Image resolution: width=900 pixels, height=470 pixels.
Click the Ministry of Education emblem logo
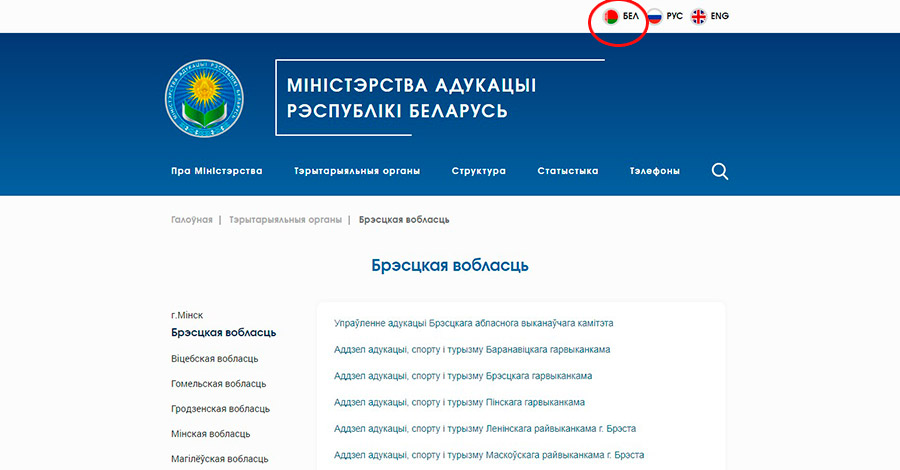pyautogui.click(x=203, y=99)
